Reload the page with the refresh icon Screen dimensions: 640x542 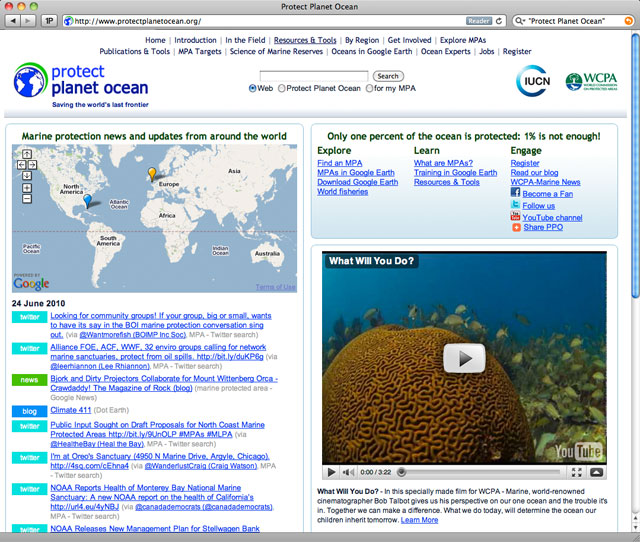pyautogui.click(x=499, y=20)
